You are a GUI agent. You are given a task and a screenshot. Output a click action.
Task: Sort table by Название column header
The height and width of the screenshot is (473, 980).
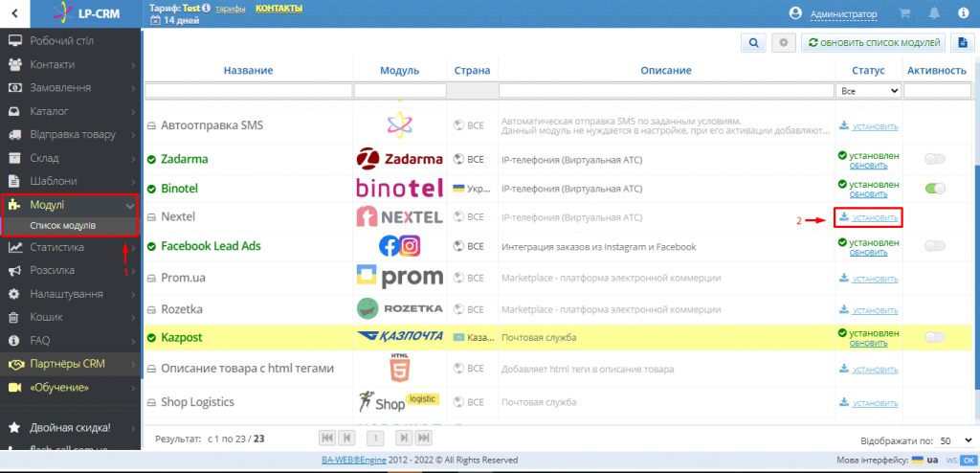click(248, 71)
